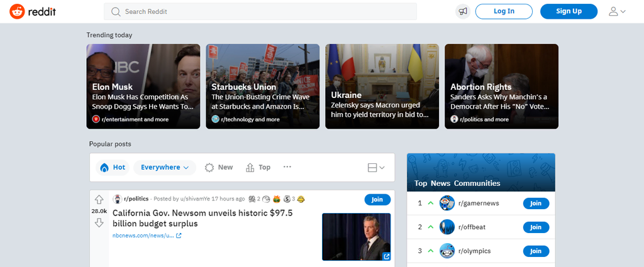
Task: Click the r/politics avatar on Newsom post
Action: click(117, 199)
